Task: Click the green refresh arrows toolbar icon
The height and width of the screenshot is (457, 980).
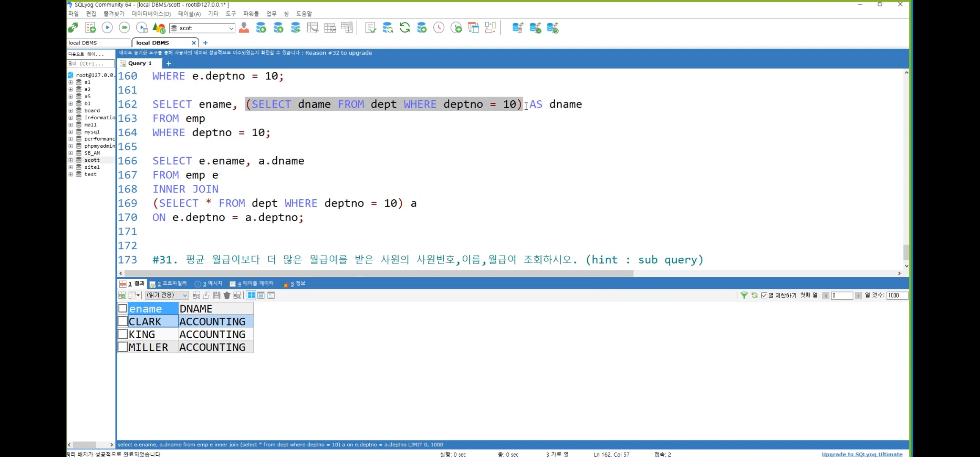Action: tap(405, 28)
